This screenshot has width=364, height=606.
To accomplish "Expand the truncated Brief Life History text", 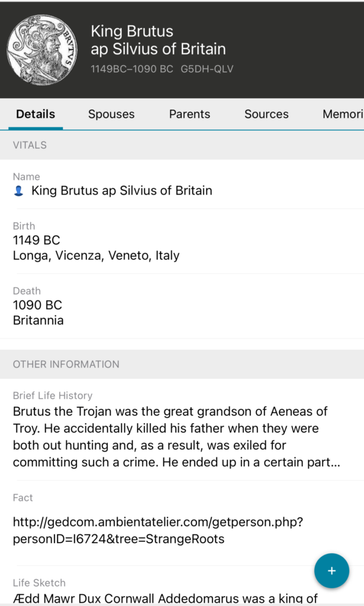I will tap(176, 437).
